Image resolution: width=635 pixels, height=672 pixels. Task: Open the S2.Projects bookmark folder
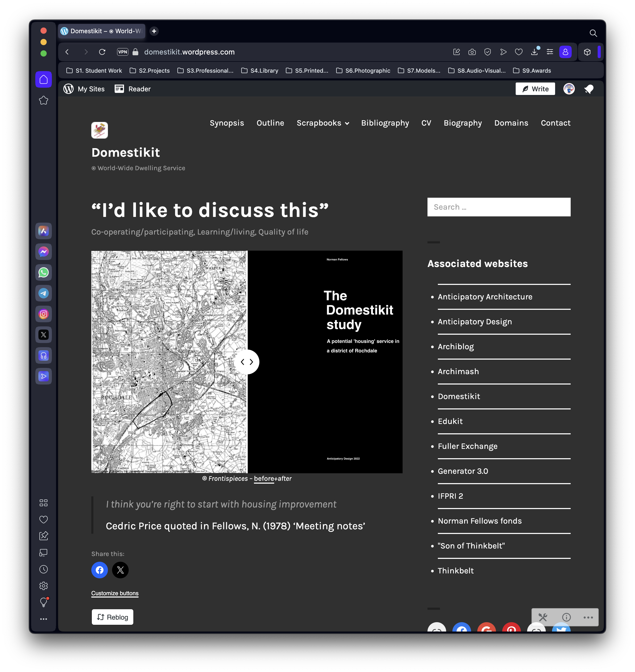(x=150, y=71)
